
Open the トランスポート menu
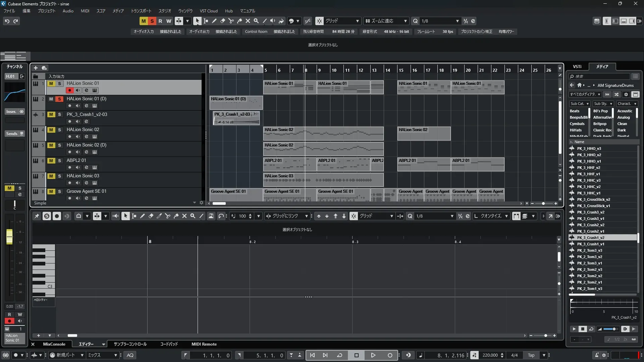click(x=141, y=11)
